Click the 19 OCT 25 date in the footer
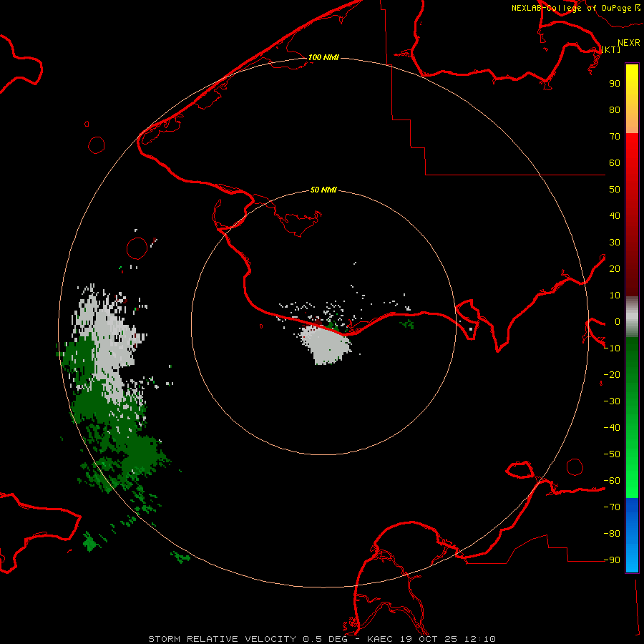 point(431,639)
